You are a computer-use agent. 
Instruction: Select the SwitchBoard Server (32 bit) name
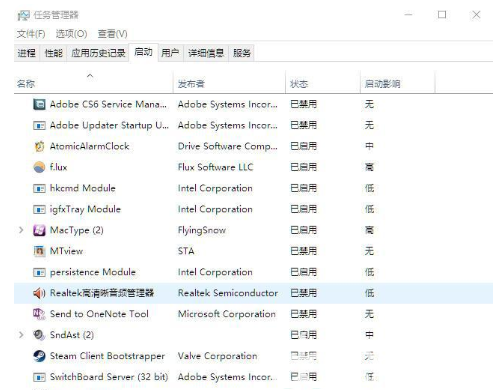pos(109,377)
